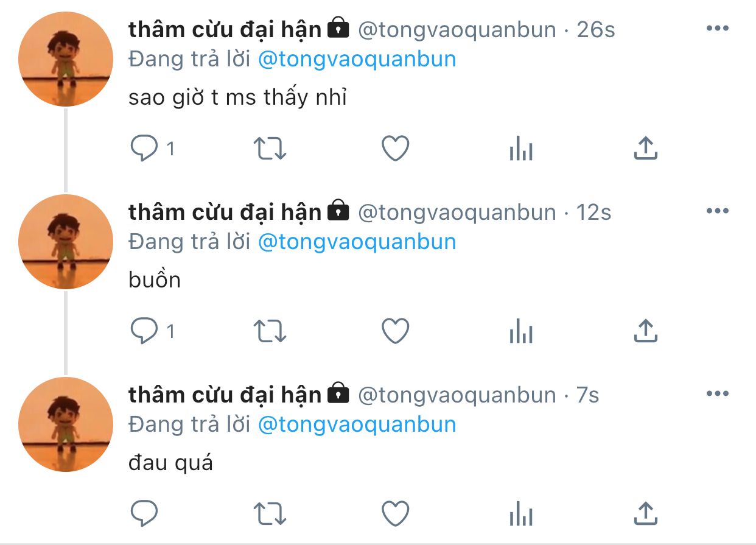The width and height of the screenshot is (756, 545).
Task: Share the "đau quá" tweet
Action: [646, 513]
